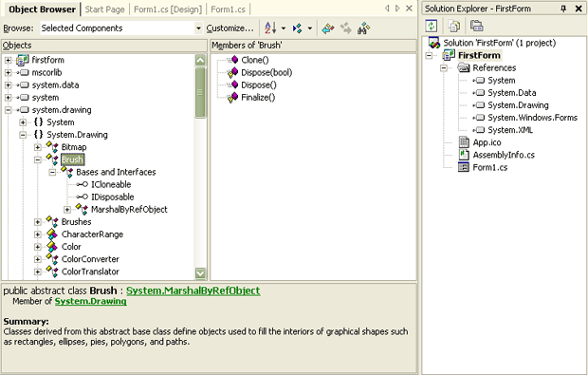The image size is (588, 375).
Task: Click the sort alphabetically toolbar icon
Action: coord(270,28)
